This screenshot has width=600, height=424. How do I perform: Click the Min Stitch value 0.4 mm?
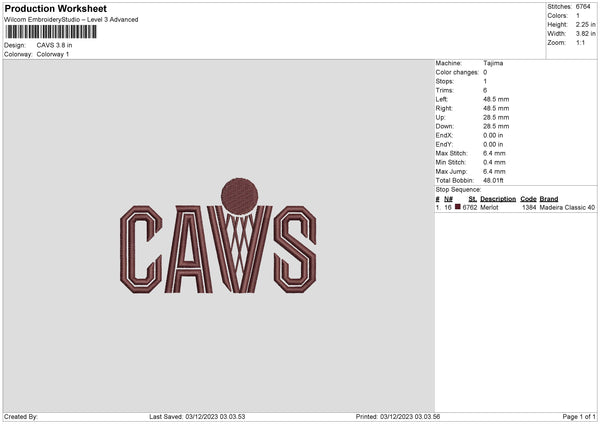point(494,162)
